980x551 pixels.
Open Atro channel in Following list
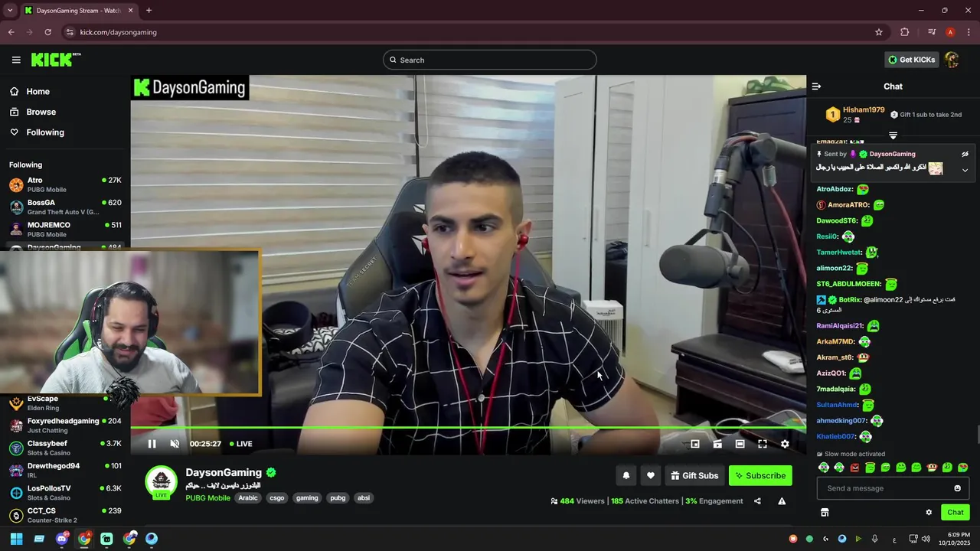(x=64, y=184)
